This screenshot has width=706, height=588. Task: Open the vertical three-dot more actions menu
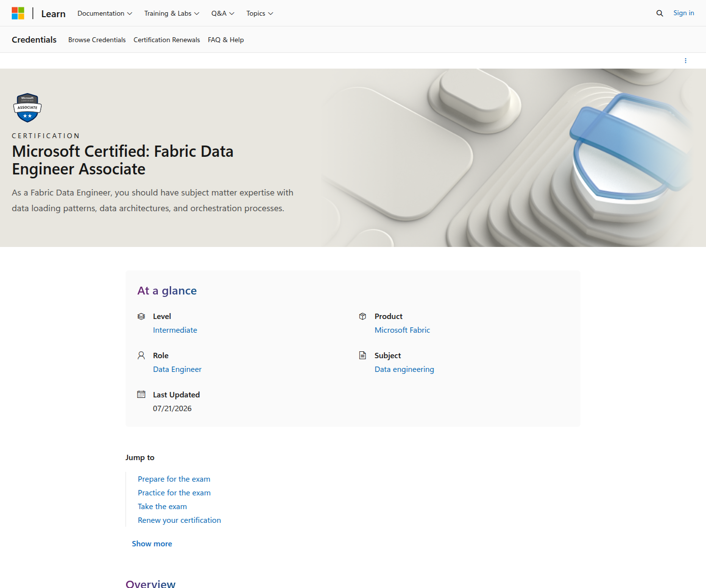(x=685, y=61)
